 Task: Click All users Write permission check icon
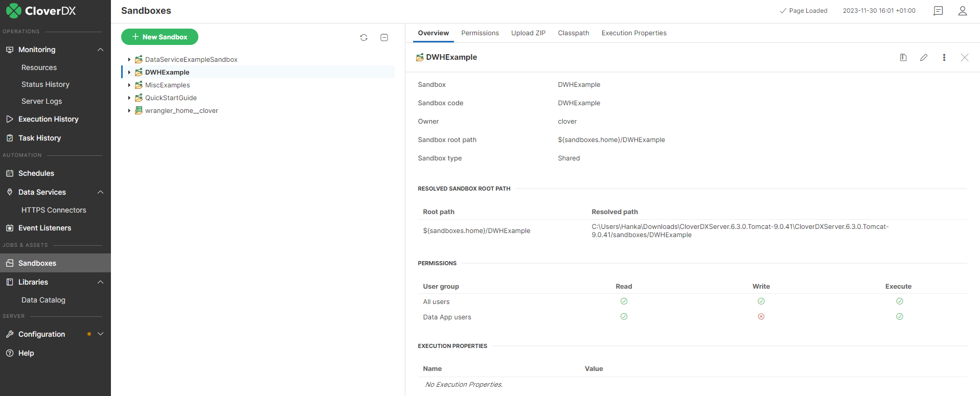[761, 301]
